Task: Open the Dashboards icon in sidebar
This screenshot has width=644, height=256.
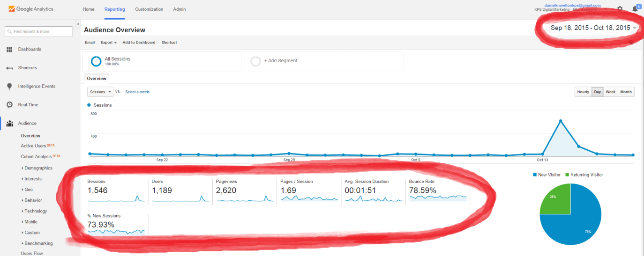Action: coord(9,50)
